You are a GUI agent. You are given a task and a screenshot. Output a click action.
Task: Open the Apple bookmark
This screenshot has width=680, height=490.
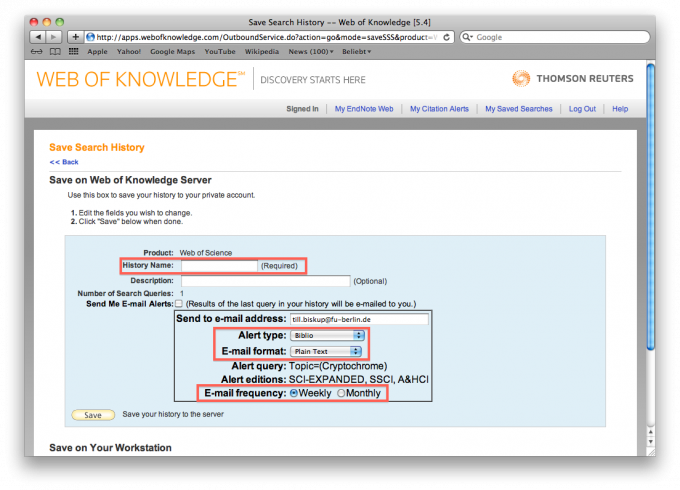click(x=97, y=52)
